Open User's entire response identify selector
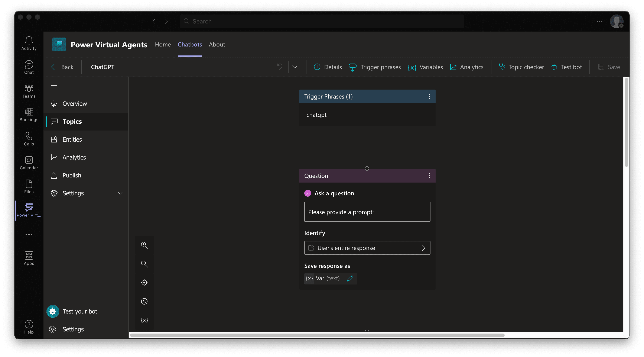The width and height of the screenshot is (644, 357). [x=367, y=248]
